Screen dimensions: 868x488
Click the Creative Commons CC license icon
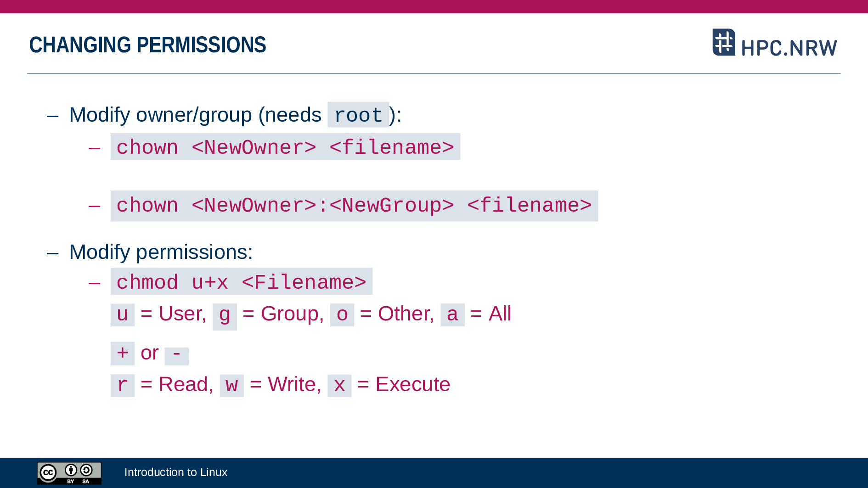(x=48, y=472)
